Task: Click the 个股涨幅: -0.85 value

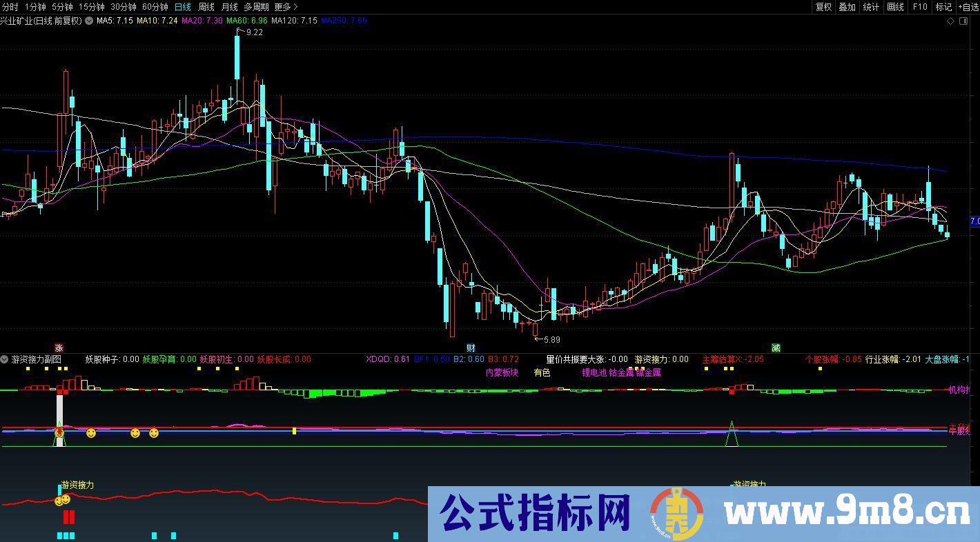Action: point(833,359)
